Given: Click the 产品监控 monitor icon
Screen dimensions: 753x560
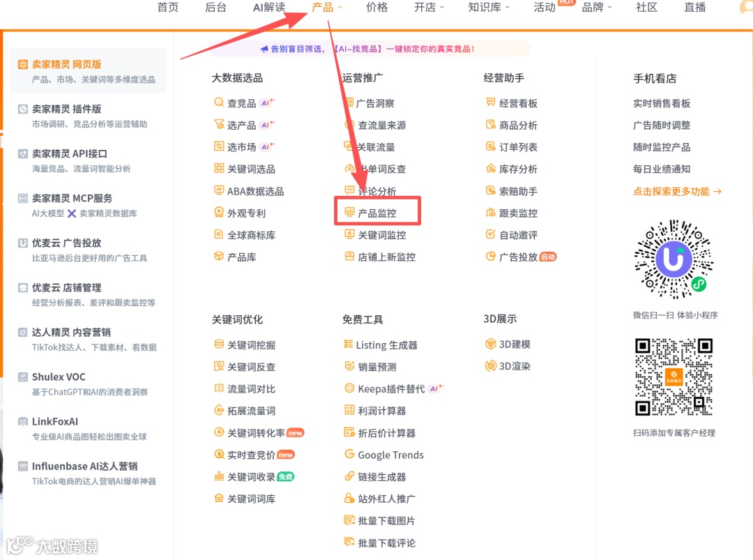Looking at the screenshot, I should pos(349,212).
